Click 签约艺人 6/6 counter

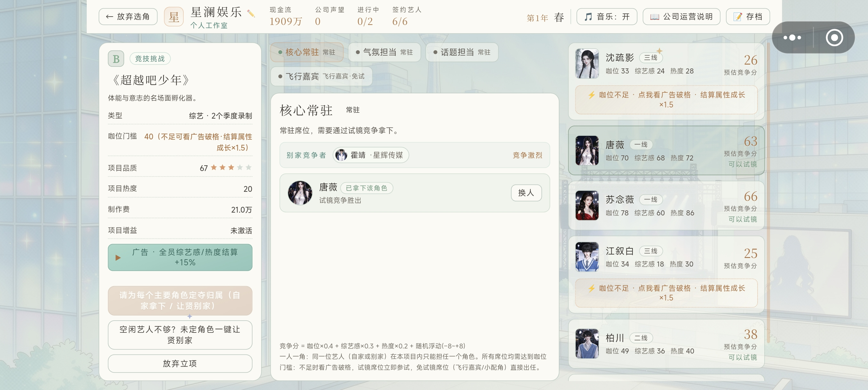point(407,17)
